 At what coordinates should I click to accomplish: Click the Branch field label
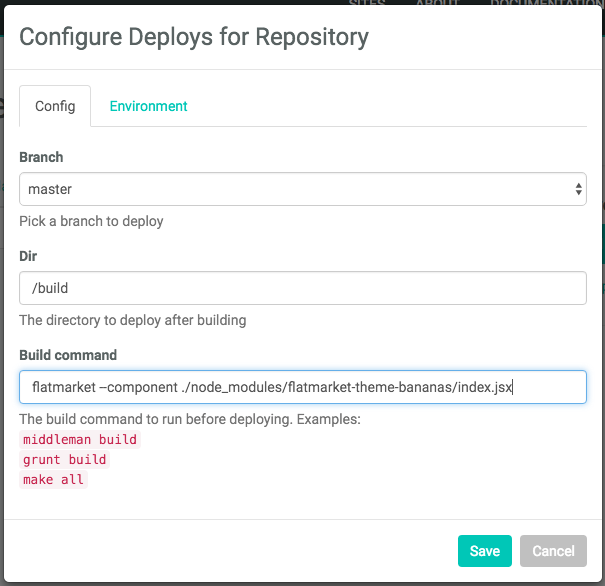click(x=41, y=157)
